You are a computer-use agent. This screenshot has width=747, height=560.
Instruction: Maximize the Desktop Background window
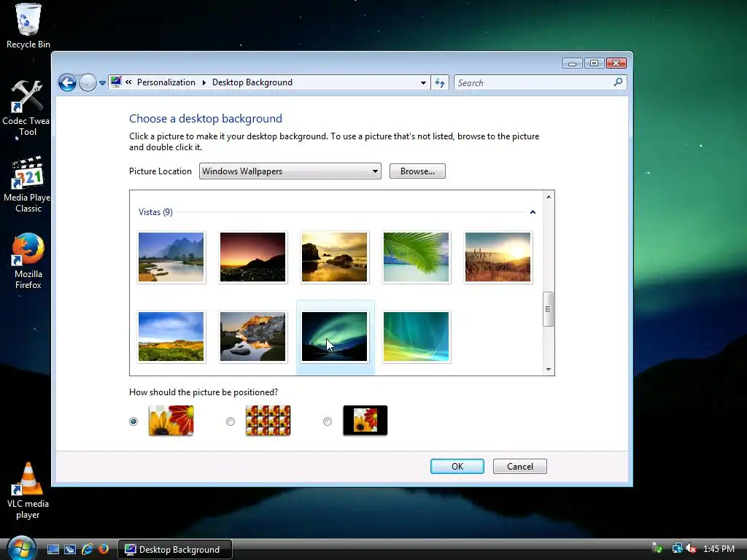594,63
